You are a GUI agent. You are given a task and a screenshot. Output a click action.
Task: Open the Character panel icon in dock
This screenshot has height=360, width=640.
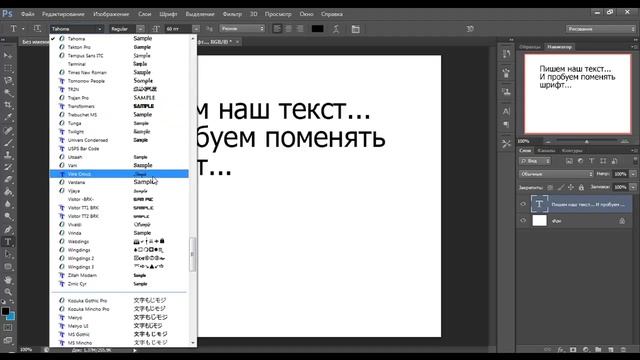507,111
